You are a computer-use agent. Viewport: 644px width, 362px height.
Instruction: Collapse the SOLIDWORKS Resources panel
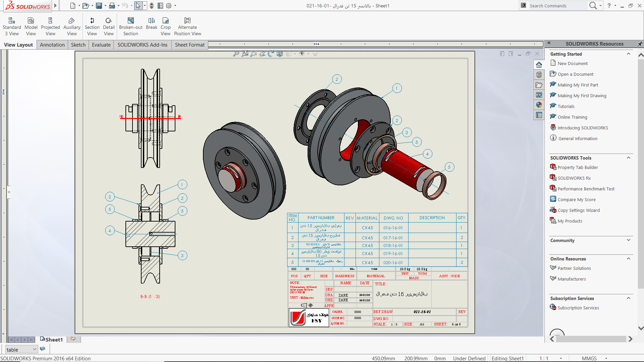tap(549, 43)
